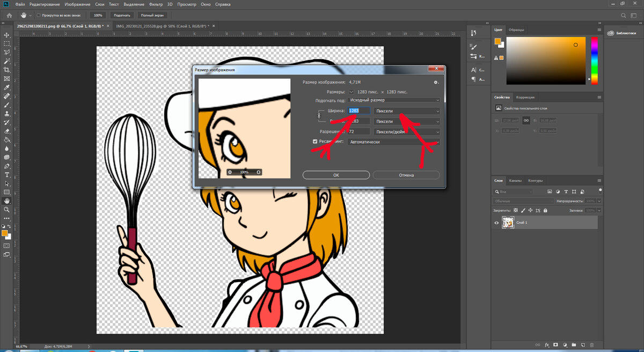Toggle Resampling checkbox in dialog
The height and width of the screenshot is (352, 644).
pyautogui.click(x=315, y=142)
